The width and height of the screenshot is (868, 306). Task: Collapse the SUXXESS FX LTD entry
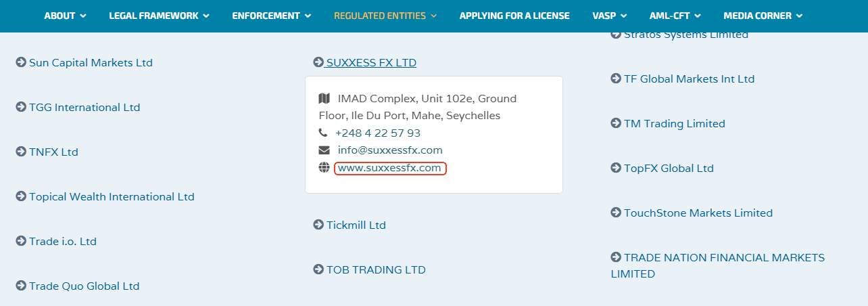click(370, 62)
